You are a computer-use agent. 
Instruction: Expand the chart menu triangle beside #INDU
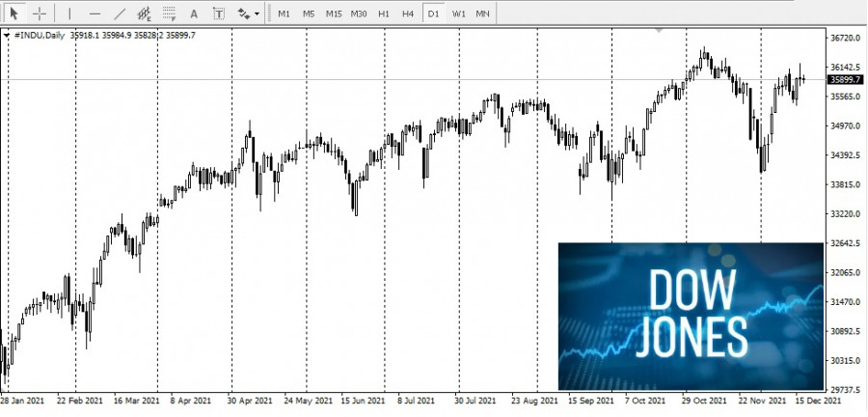coord(7,35)
